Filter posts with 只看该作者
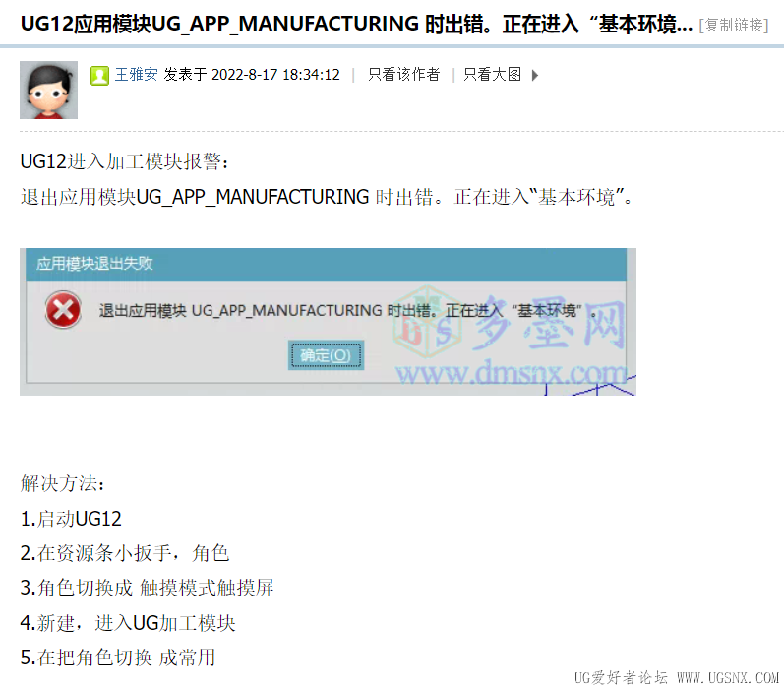This screenshot has height=690, width=784. point(403,75)
